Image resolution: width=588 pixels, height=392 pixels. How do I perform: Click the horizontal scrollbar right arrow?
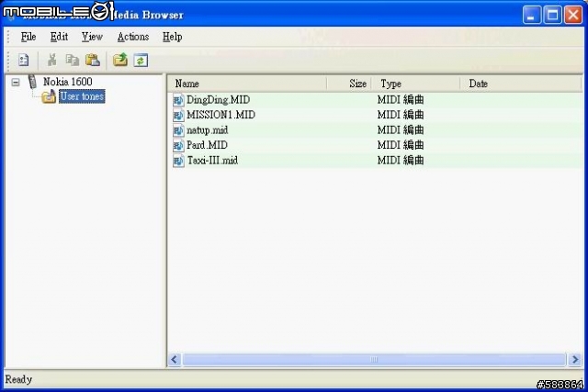tap(575, 360)
